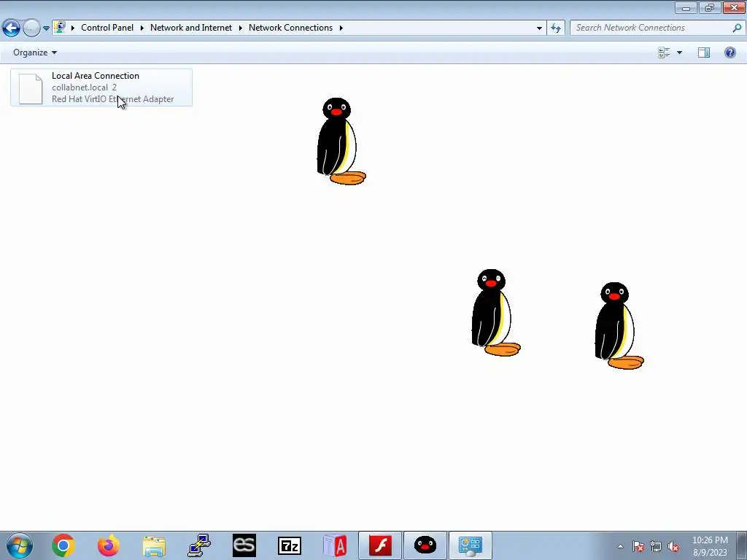Switch to the Control Panel taskbar window
The image size is (747, 560).
(x=471, y=545)
